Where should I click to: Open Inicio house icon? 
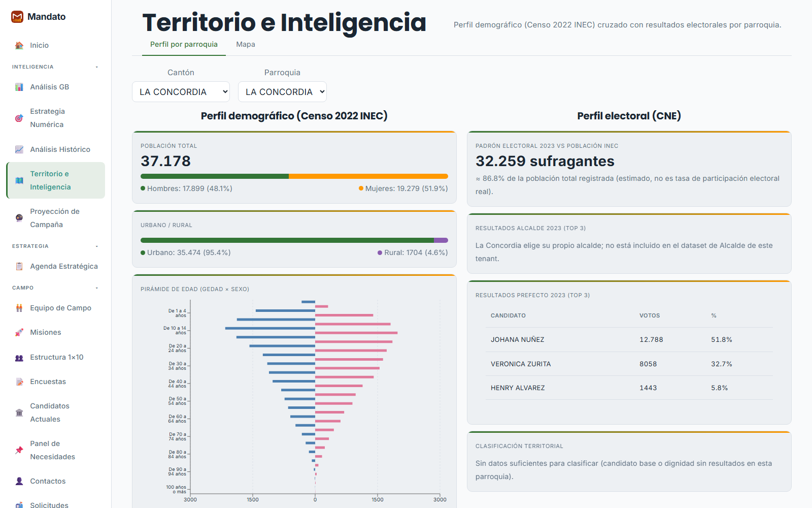[x=19, y=45]
